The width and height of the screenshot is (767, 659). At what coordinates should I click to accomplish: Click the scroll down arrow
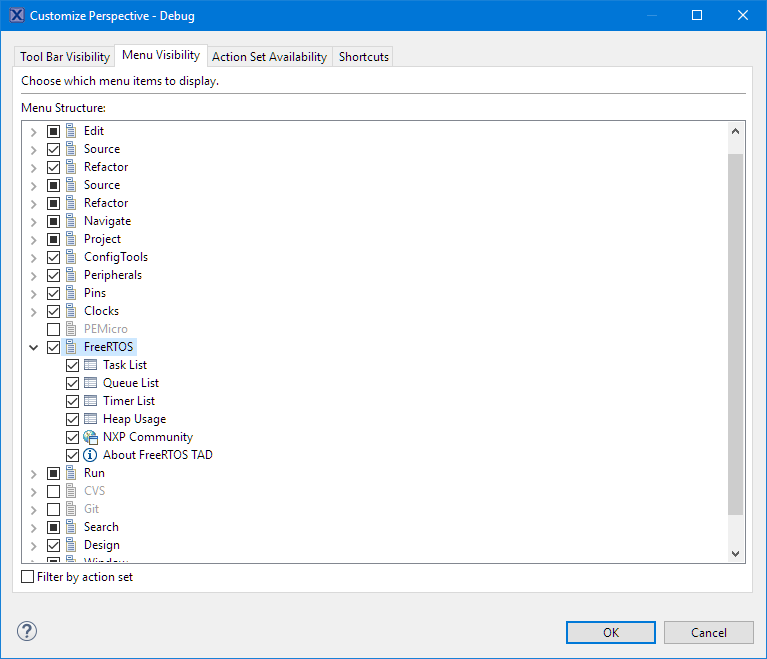click(x=735, y=553)
